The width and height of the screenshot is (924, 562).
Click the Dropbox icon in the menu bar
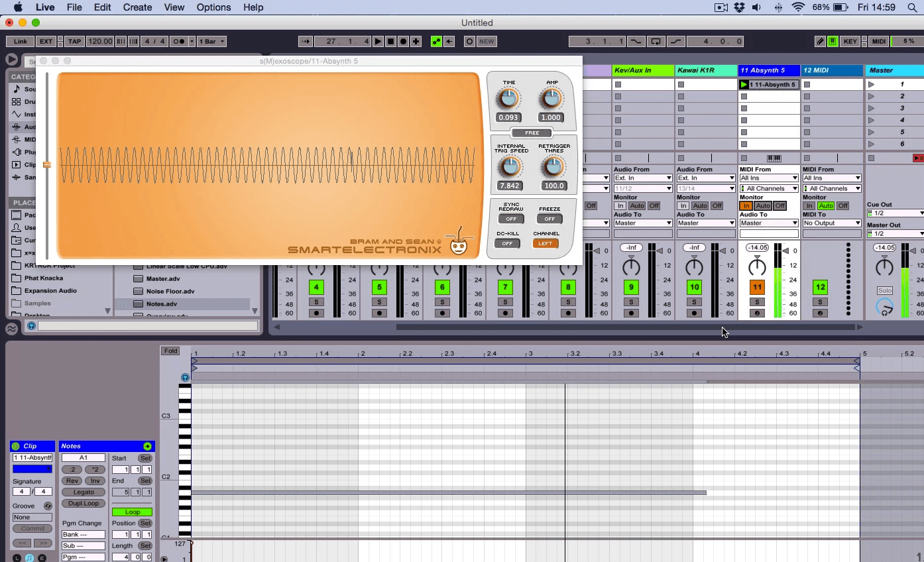click(739, 7)
